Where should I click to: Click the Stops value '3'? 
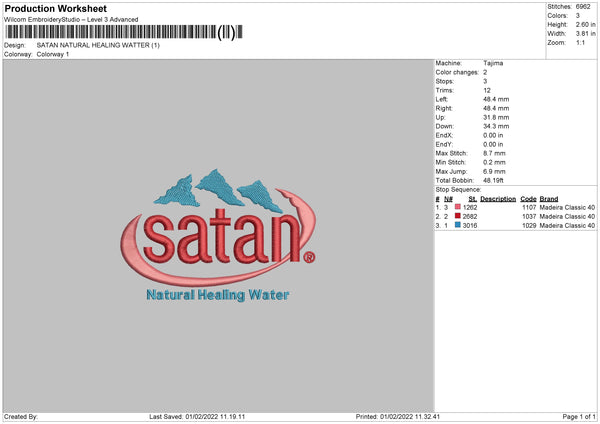pyautogui.click(x=485, y=81)
